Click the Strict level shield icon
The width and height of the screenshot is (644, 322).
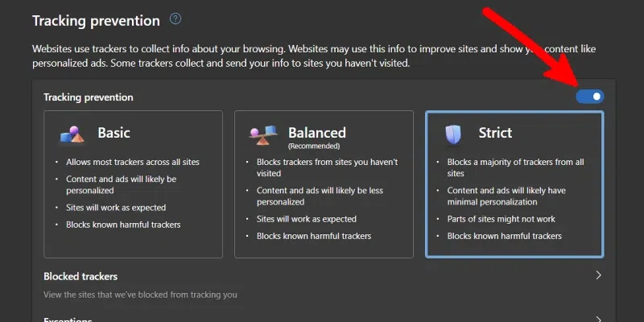click(453, 134)
